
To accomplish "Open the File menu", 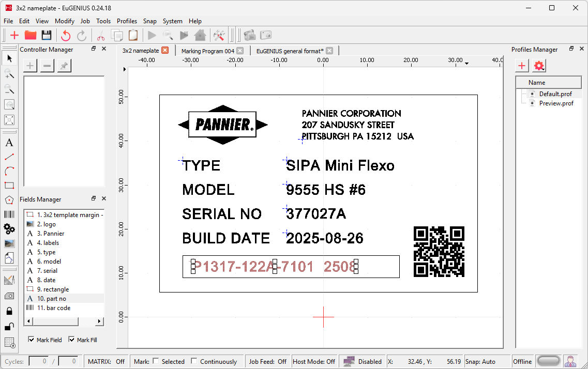I will point(8,21).
